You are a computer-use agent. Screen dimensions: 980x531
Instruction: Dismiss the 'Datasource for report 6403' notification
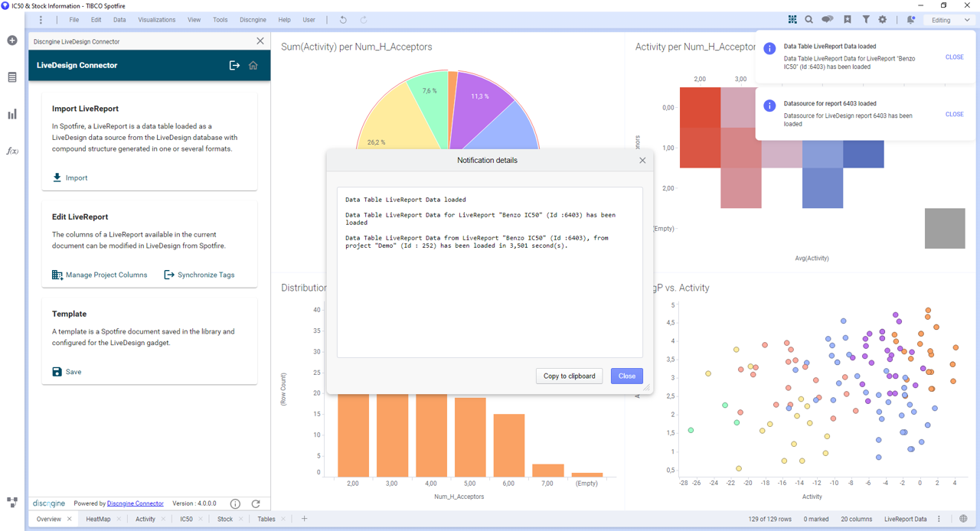point(955,114)
